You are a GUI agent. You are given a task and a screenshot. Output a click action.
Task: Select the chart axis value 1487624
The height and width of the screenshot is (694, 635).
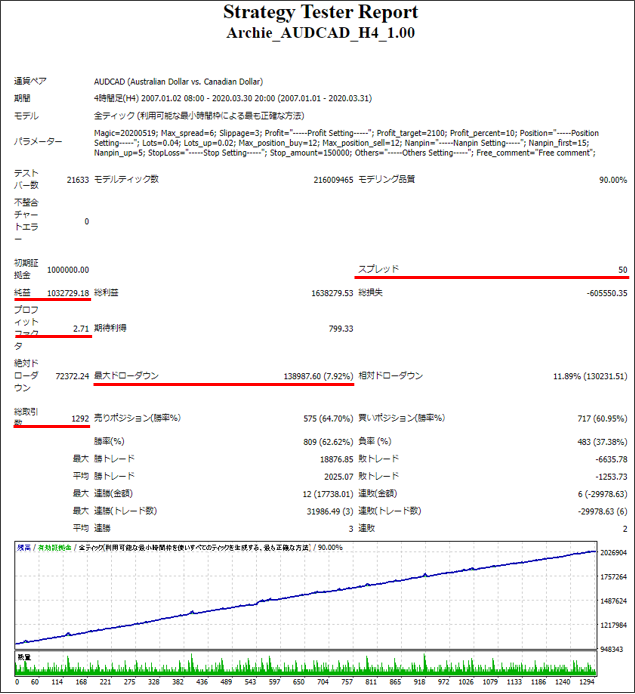tap(613, 601)
